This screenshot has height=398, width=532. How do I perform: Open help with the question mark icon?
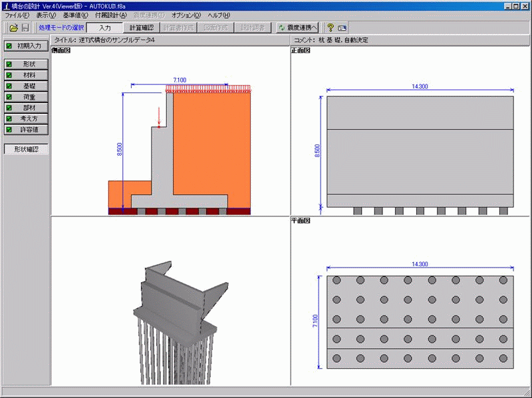click(330, 28)
